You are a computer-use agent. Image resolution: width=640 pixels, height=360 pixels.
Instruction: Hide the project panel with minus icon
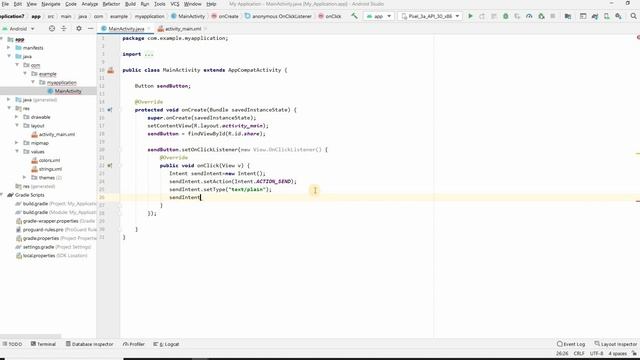click(91, 29)
